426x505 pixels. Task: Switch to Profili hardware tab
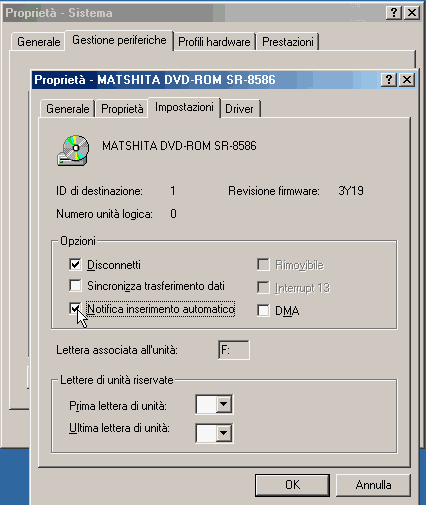click(214, 42)
